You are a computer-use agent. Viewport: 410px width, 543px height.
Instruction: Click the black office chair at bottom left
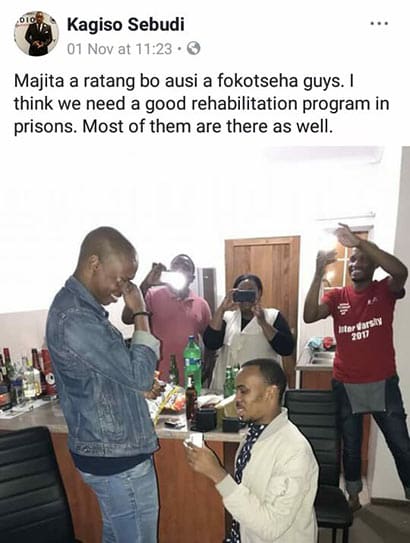click(x=32, y=485)
